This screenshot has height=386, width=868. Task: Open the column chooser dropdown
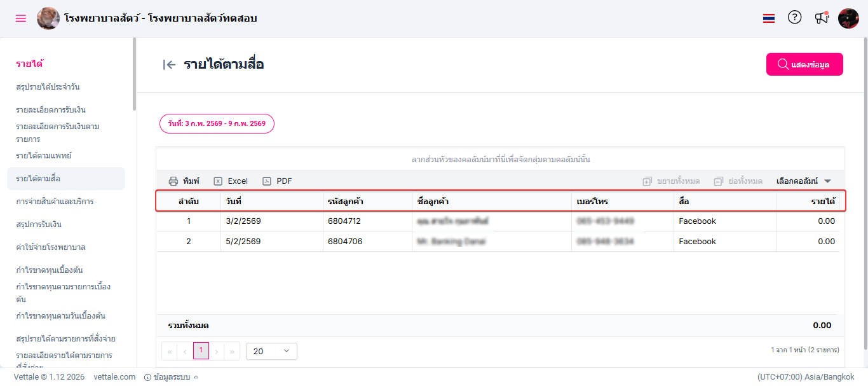click(x=804, y=181)
